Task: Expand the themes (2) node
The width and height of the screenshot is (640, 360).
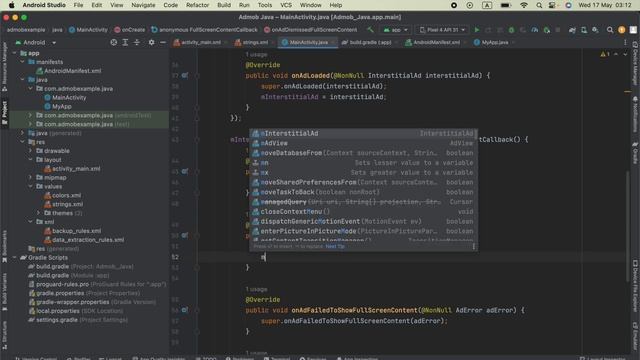Action: click(38, 213)
